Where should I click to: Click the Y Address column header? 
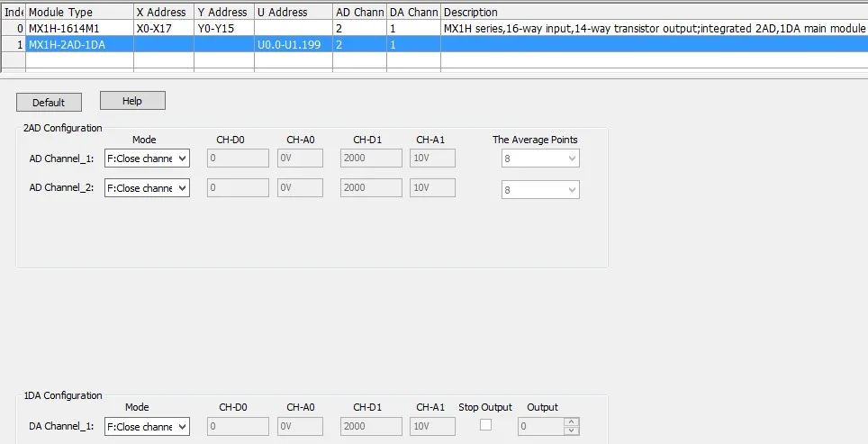tap(223, 13)
